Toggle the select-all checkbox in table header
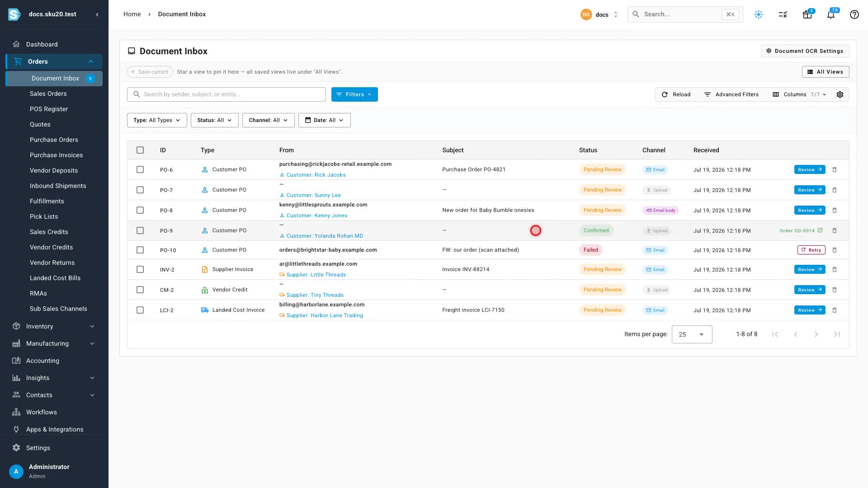 (x=140, y=150)
